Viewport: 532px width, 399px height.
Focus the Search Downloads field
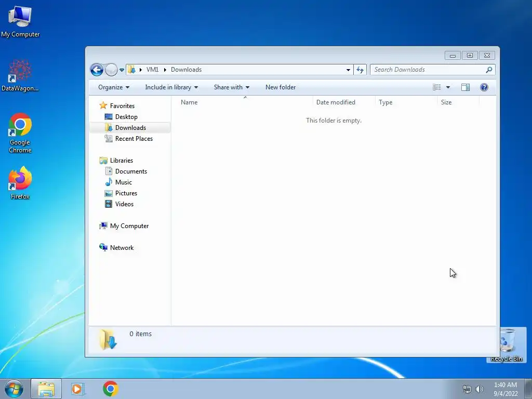[433, 70]
